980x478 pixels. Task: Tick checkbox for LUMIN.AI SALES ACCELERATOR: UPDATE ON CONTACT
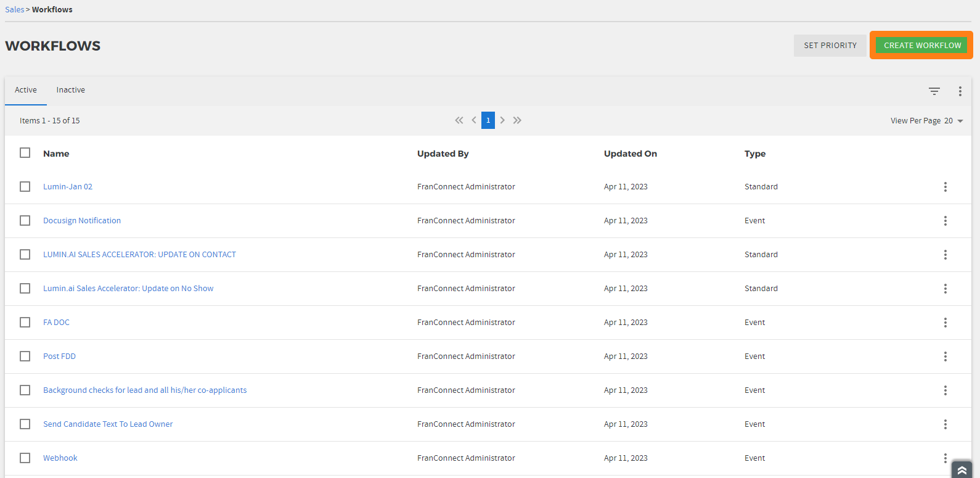tap(25, 254)
